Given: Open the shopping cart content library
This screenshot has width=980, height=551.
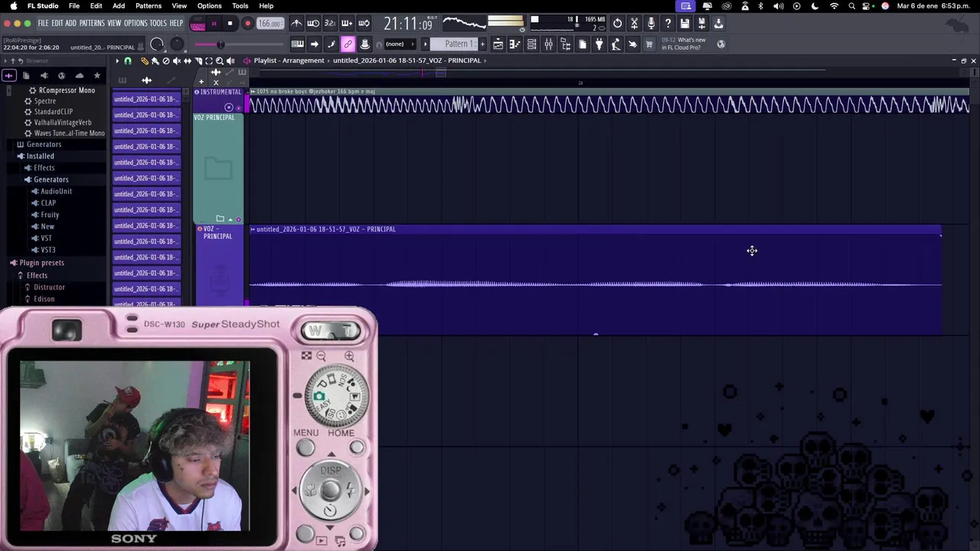Looking at the screenshot, I should tap(649, 44).
